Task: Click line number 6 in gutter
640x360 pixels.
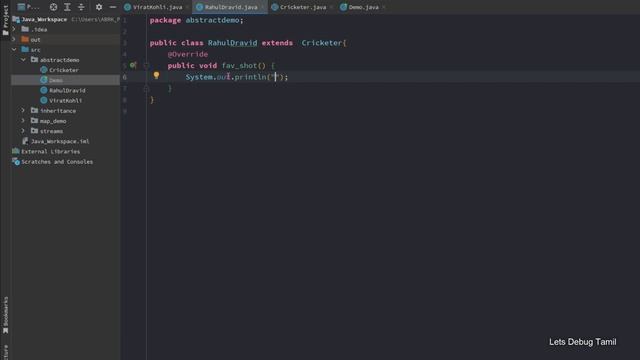Action: [x=124, y=77]
